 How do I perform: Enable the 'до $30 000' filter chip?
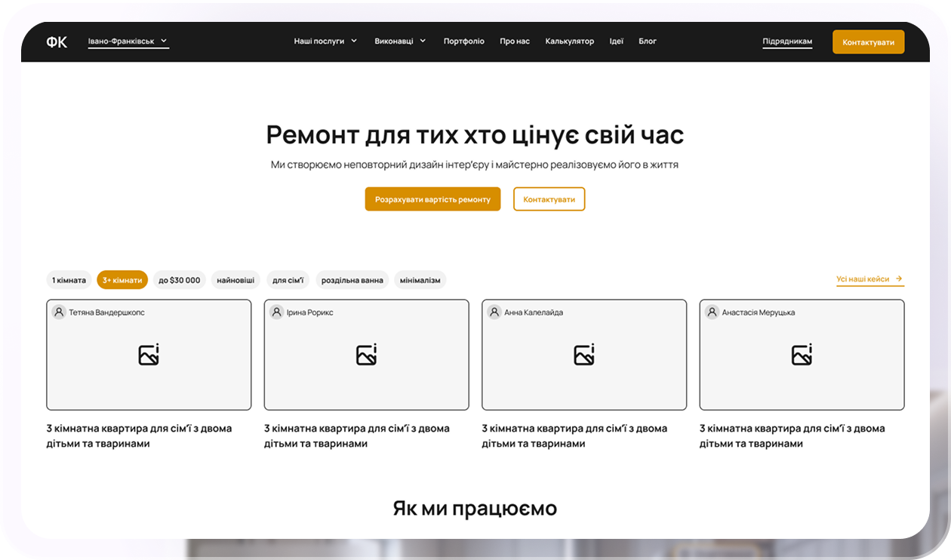(180, 280)
